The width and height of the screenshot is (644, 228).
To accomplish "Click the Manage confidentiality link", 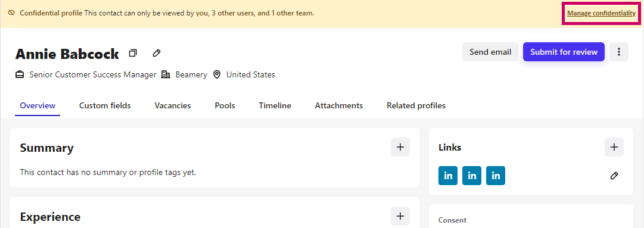I will (601, 13).
